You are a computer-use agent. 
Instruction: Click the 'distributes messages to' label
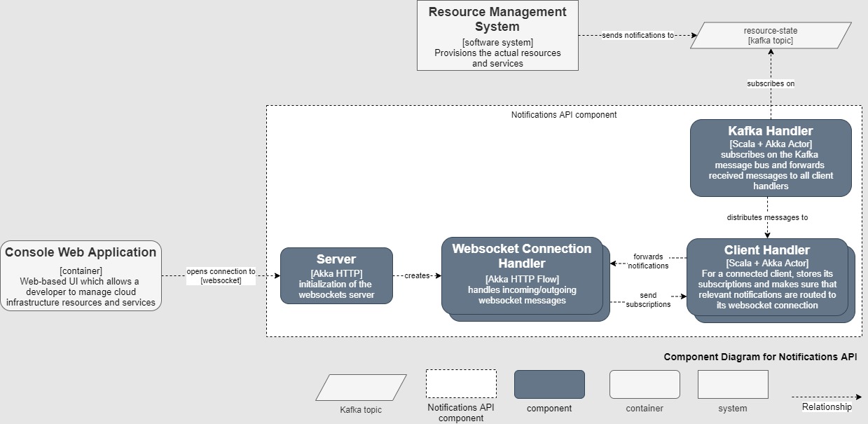point(767,217)
